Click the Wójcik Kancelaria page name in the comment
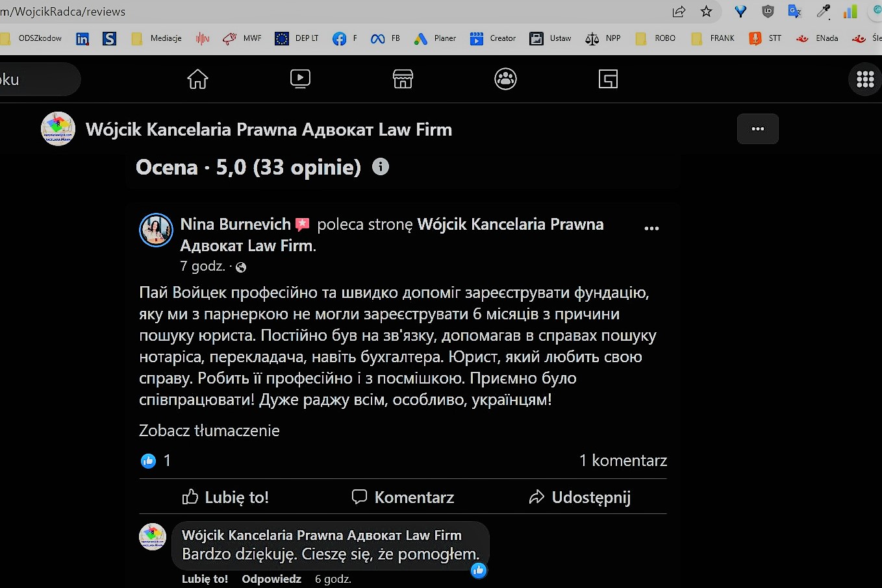 point(321,535)
